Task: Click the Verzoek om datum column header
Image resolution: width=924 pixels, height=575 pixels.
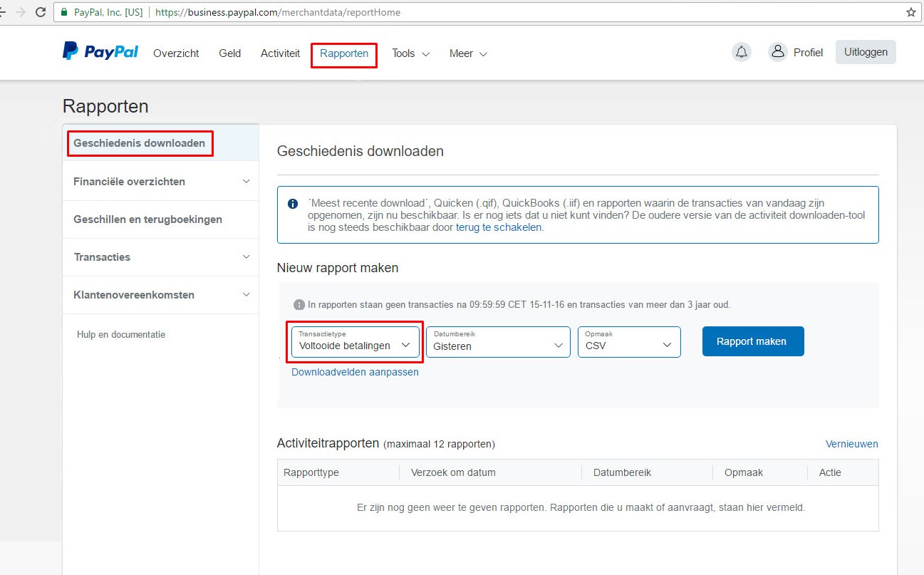Action: (x=453, y=472)
